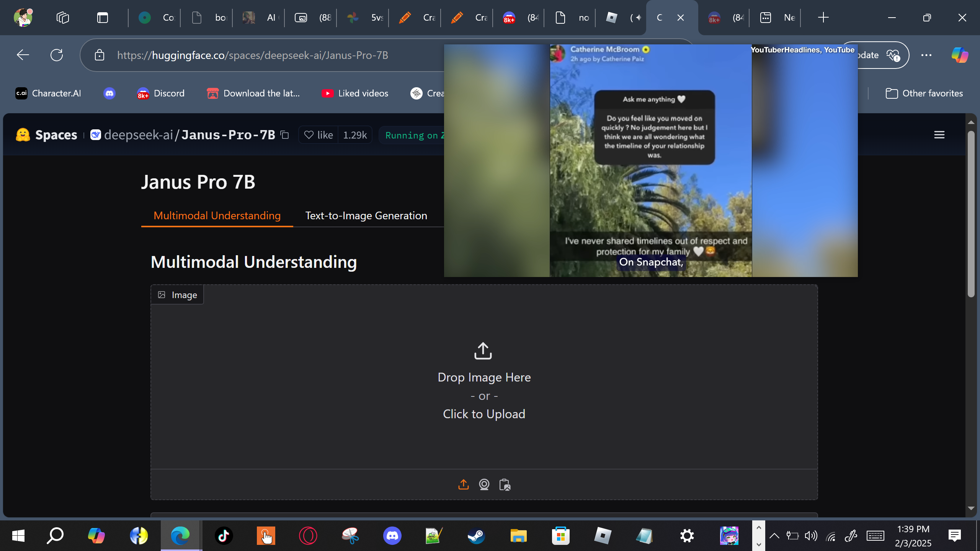Open the tab actions menu icon

(103, 18)
